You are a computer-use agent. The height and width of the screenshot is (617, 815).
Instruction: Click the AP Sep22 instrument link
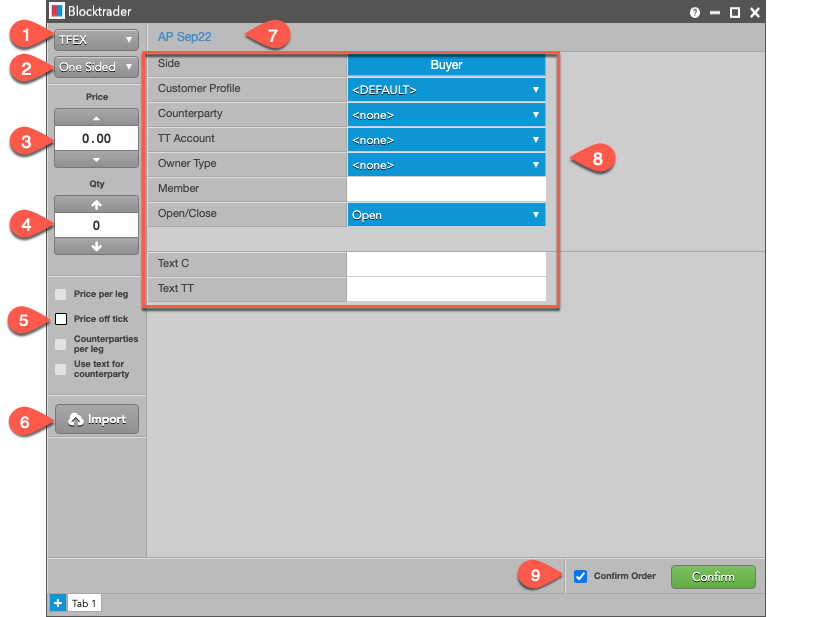coord(184,36)
